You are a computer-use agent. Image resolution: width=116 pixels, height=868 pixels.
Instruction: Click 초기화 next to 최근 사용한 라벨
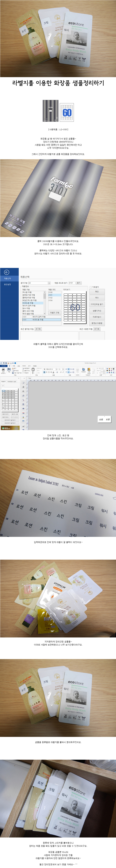click(97, 329)
